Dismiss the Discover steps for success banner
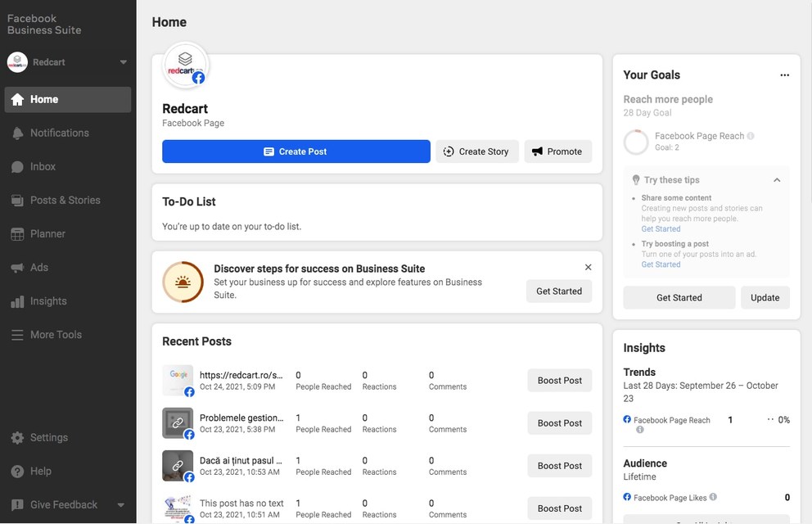812x524 pixels. (x=588, y=268)
